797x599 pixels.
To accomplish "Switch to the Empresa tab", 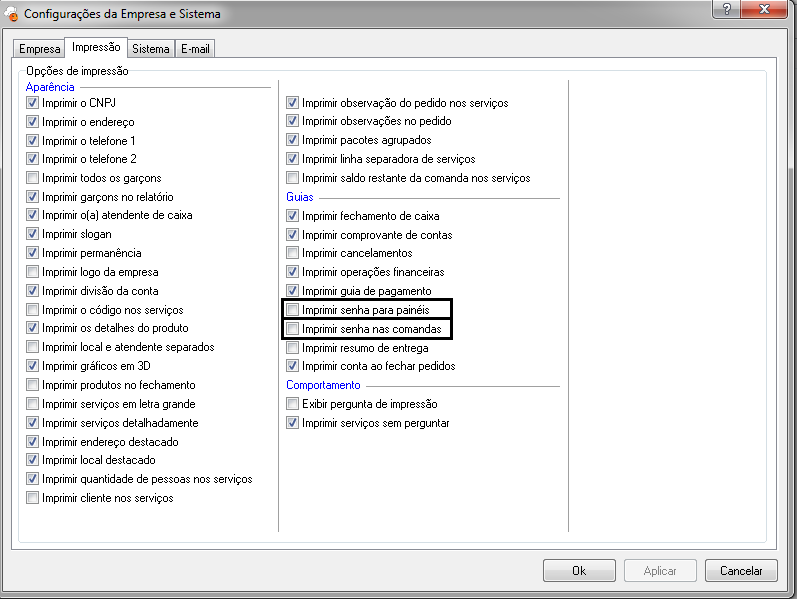I will coord(39,49).
